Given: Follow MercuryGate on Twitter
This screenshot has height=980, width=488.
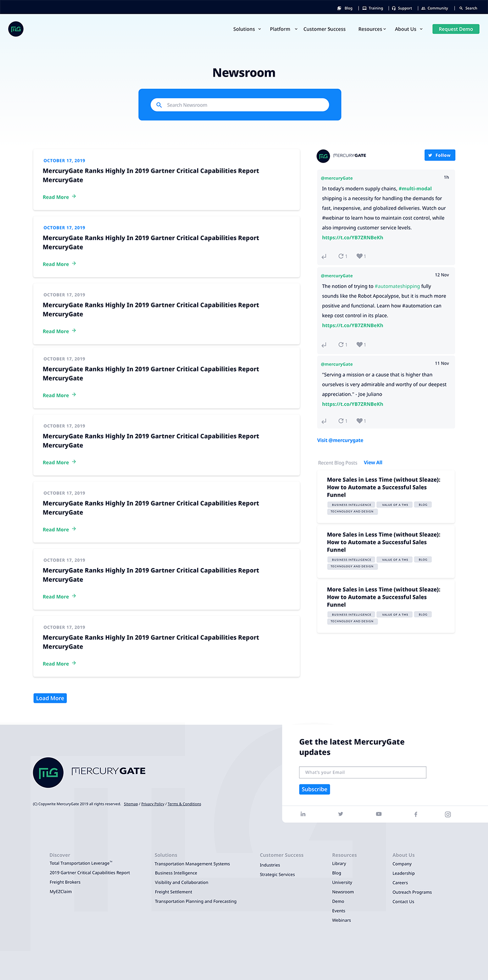Looking at the screenshot, I should tap(440, 155).
